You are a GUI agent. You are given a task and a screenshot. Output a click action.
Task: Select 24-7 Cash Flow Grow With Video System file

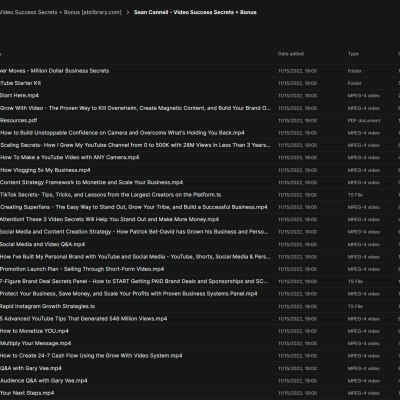91,356
